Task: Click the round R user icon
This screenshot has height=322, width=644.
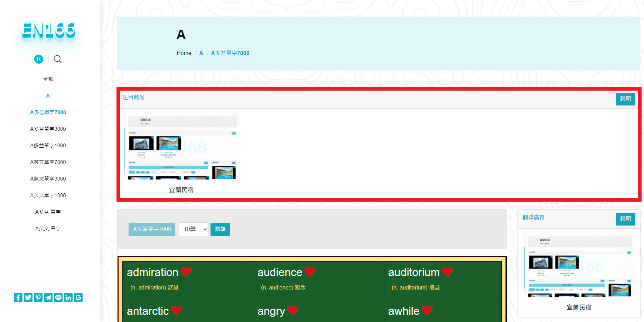Action: [x=39, y=59]
